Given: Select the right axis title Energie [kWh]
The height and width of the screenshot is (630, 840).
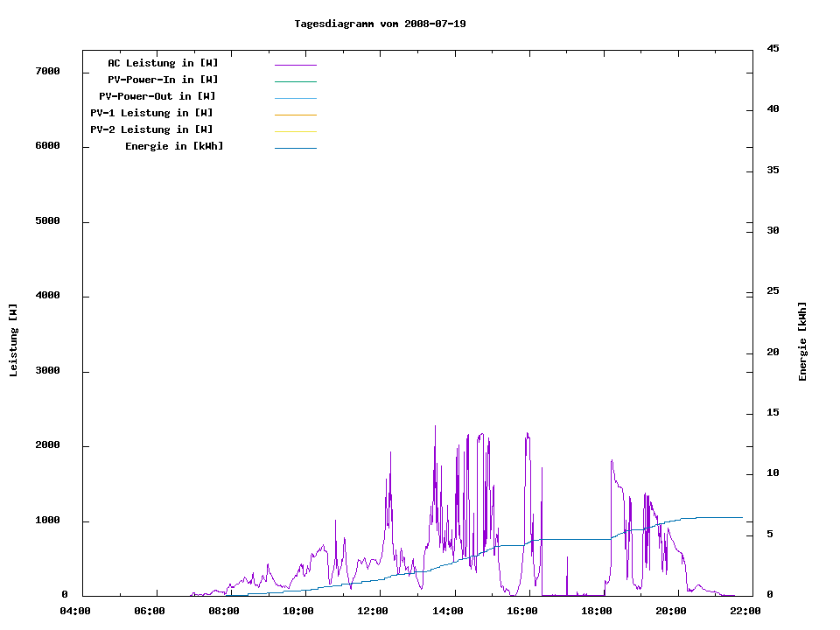Looking at the screenshot, I should [803, 341].
